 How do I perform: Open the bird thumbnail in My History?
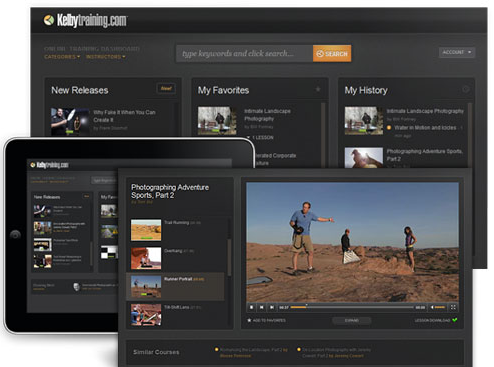coord(364,157)
